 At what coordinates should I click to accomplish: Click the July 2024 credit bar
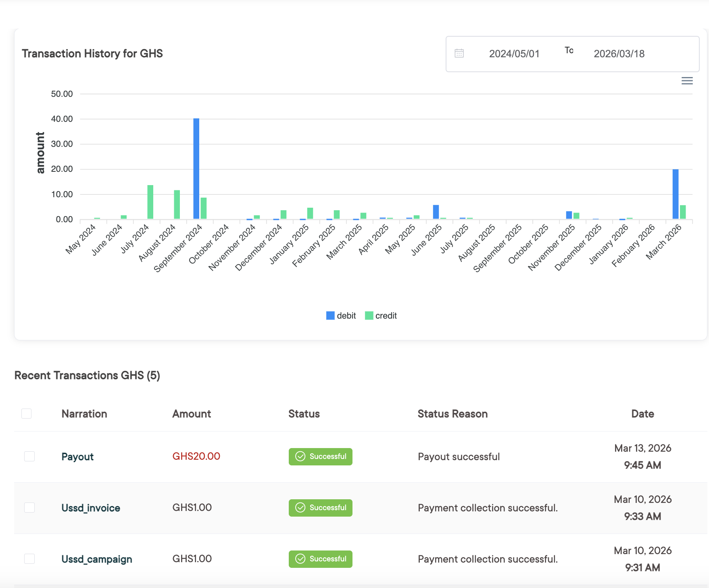[150, 202]
